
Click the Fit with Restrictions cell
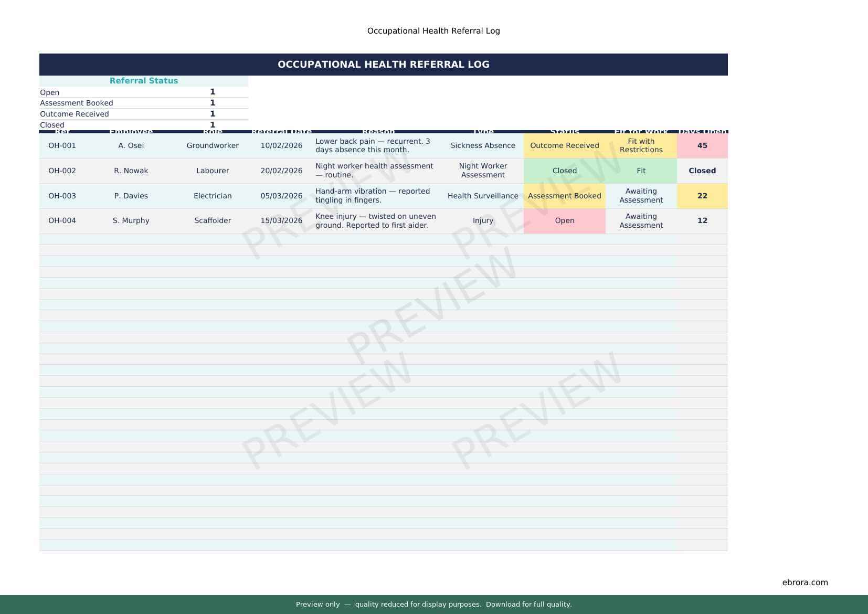point(641,145)
